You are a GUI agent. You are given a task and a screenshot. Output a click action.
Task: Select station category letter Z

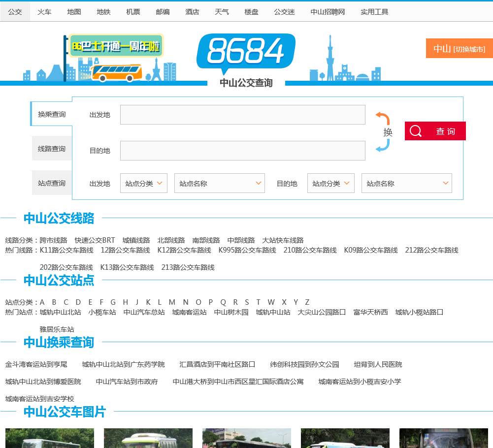(307, 302)
